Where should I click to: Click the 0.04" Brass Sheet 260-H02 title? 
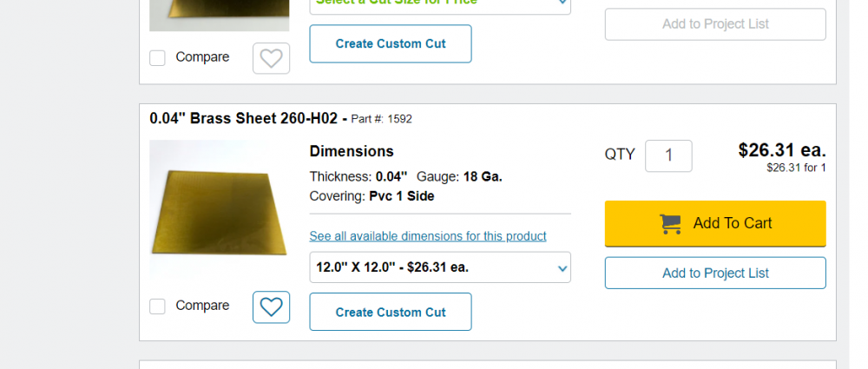pos(248,119)
